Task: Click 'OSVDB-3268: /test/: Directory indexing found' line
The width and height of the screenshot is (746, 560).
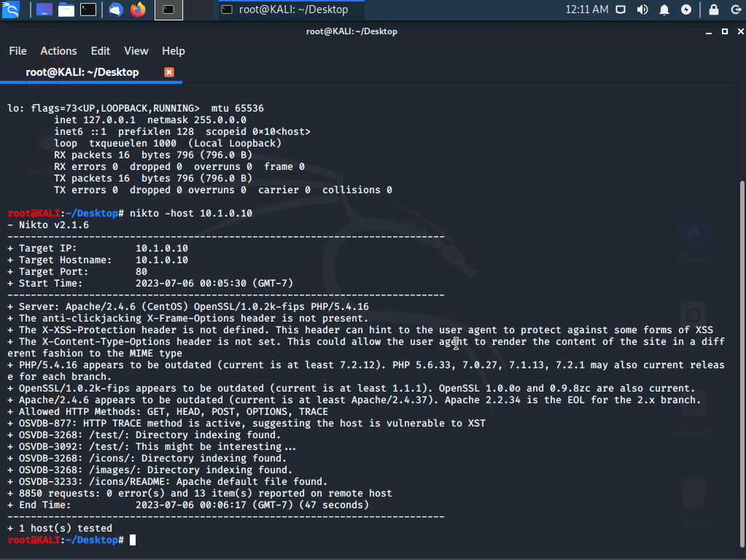Action: (144, 435)
